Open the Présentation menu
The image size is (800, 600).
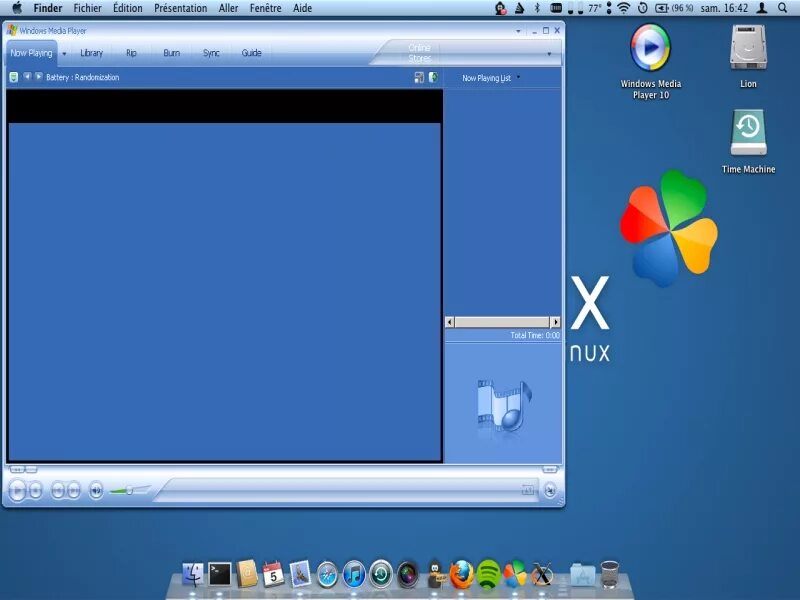181,8
